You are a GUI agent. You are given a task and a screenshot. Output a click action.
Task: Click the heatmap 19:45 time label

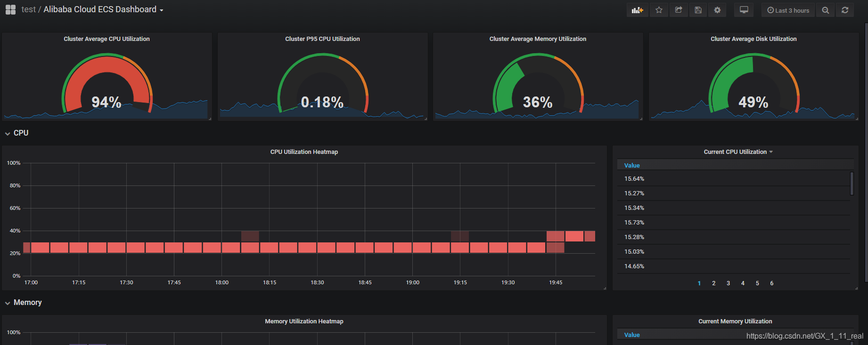pos(556,282)
